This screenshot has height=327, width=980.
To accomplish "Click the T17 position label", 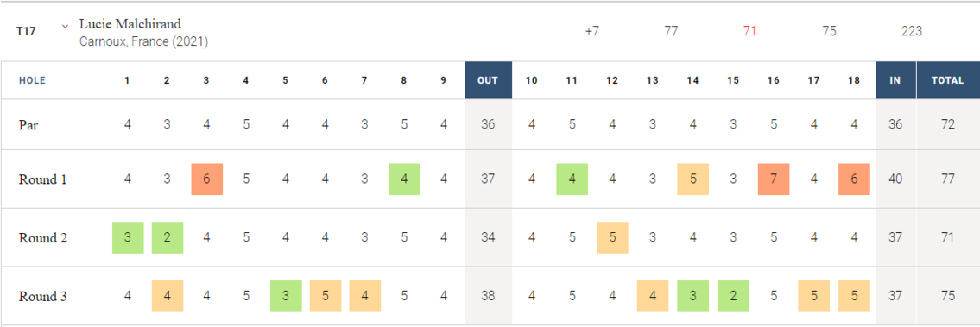I will coord(26,31).
